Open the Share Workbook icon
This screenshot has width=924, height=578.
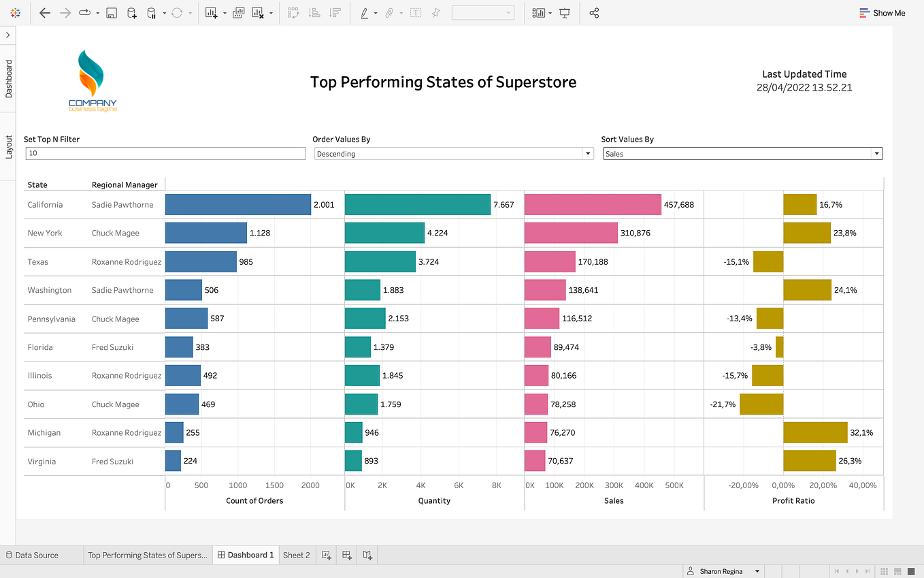(594, 13)
